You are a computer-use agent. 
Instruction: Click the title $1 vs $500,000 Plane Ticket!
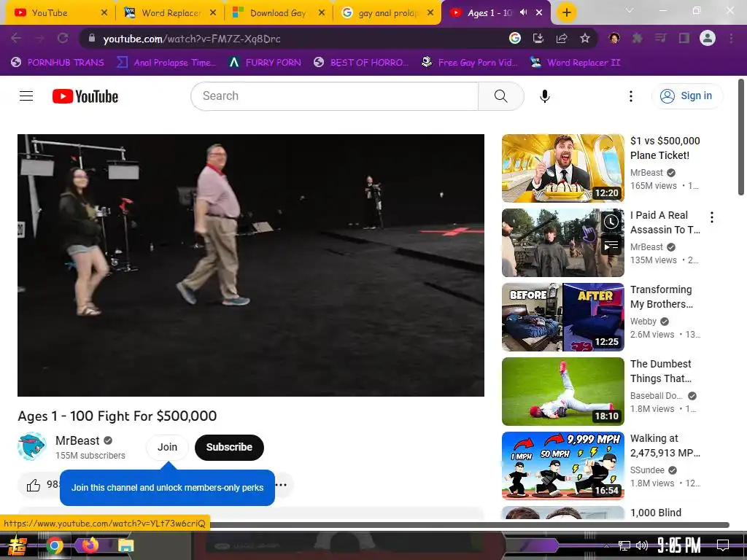click(x=665, y=148)
